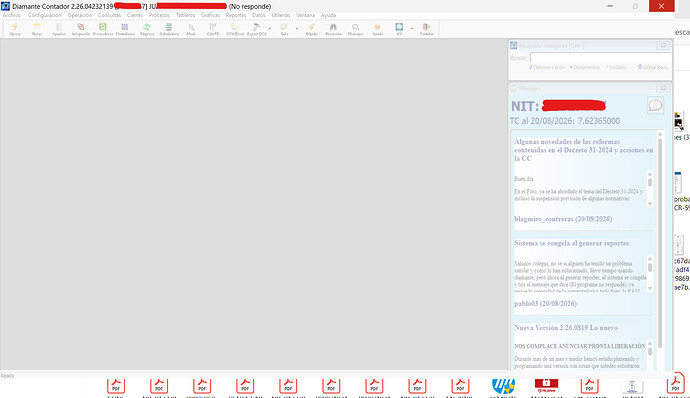Click author blagmiro_contreras (20/08/2026)

pos(563,219)
